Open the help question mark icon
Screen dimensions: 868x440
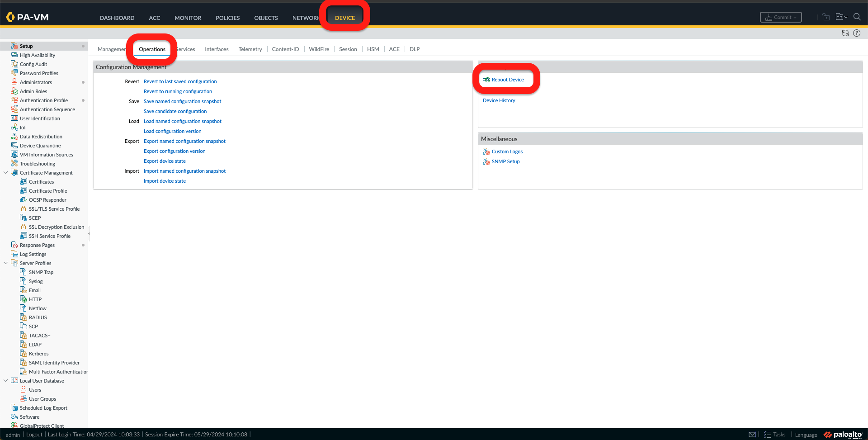click(x=857, y=33)
